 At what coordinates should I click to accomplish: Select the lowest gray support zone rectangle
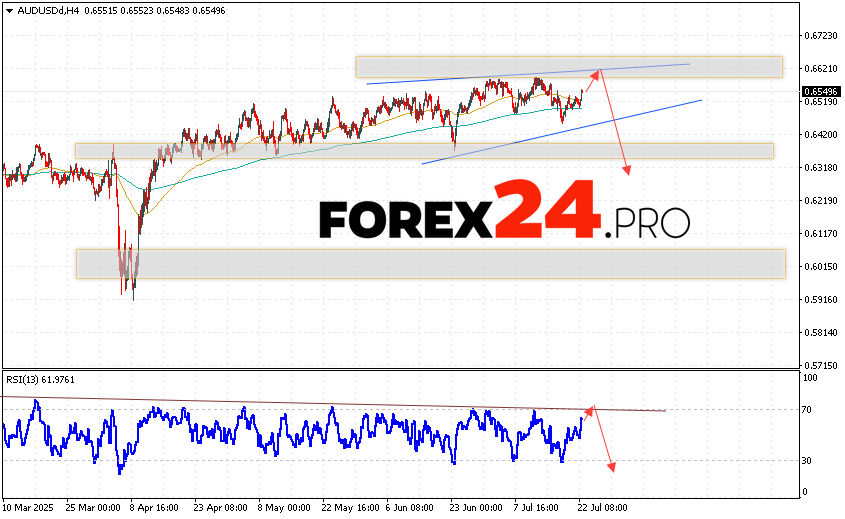click(430, 264)
